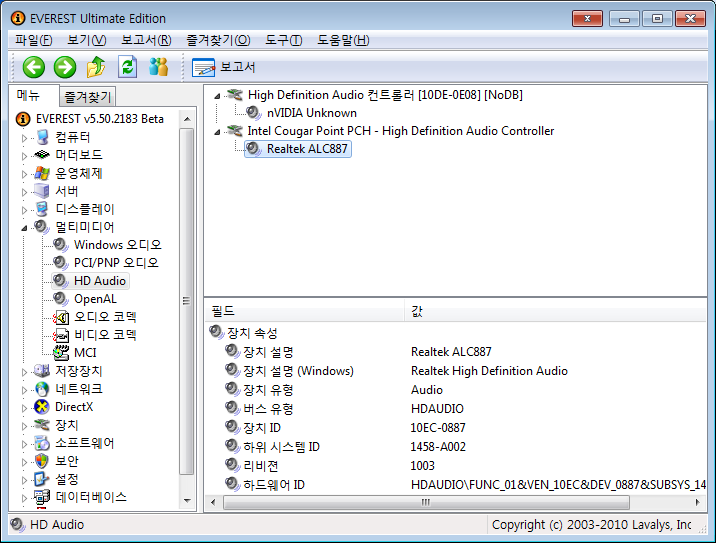The width and height of the screenshot is (716, 543).
Task: Click the left tree scrollbar down arrow
Action: 187,501
